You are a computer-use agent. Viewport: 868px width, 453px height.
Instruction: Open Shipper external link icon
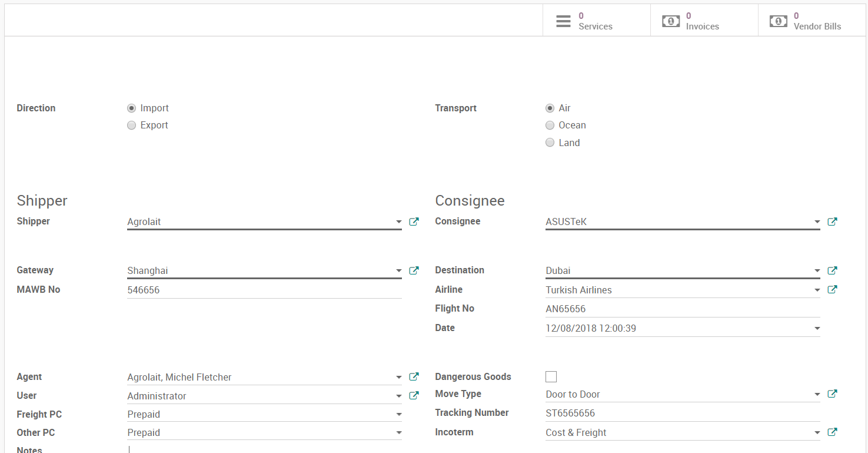point(414,222)
